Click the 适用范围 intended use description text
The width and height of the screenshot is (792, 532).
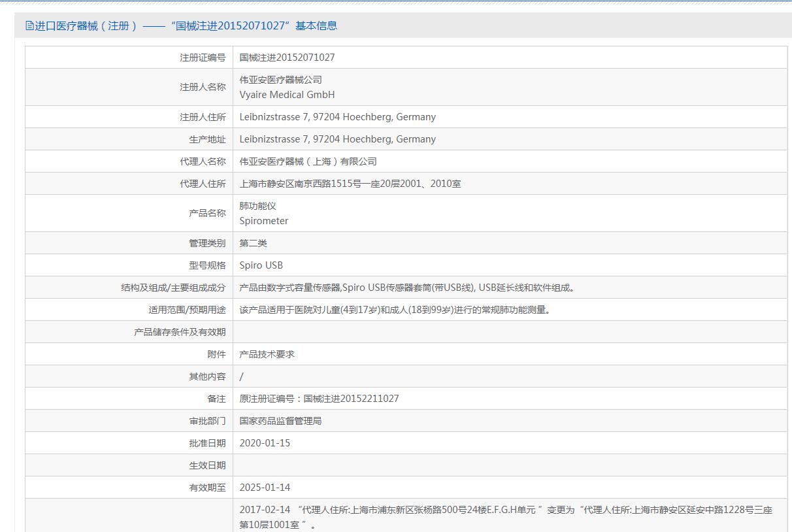coord(395,310)
